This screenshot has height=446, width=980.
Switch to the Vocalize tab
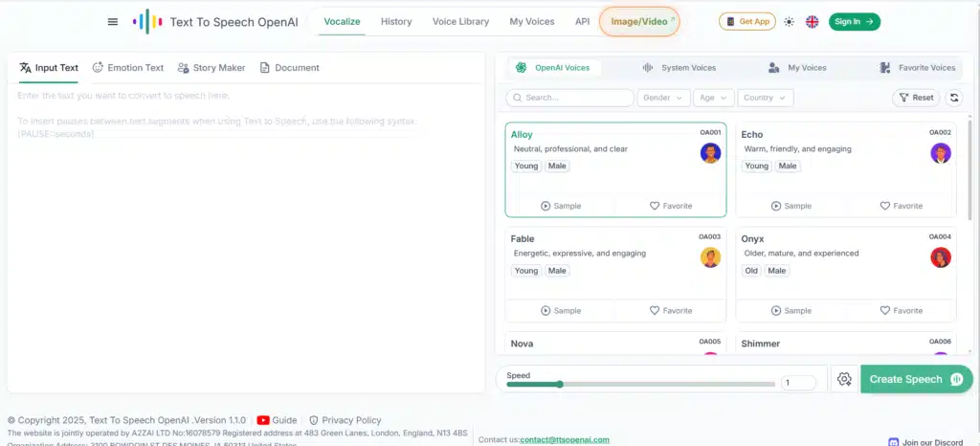(342, 21)
